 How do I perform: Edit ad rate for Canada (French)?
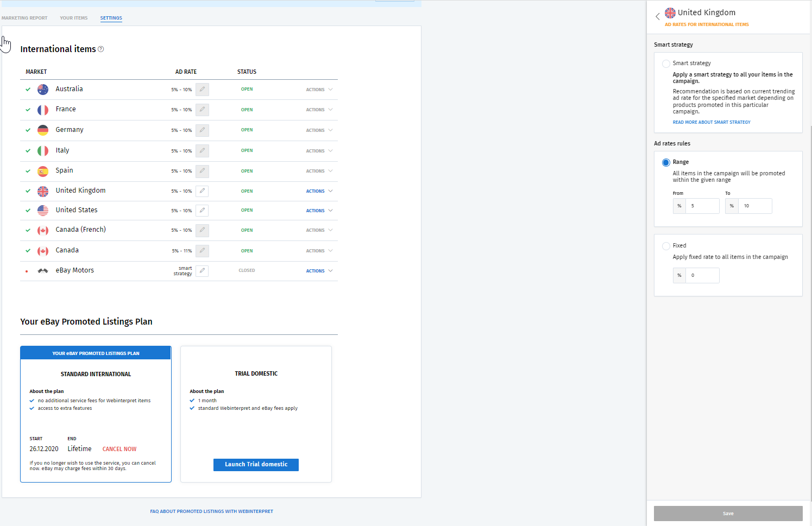coord(202,230)
